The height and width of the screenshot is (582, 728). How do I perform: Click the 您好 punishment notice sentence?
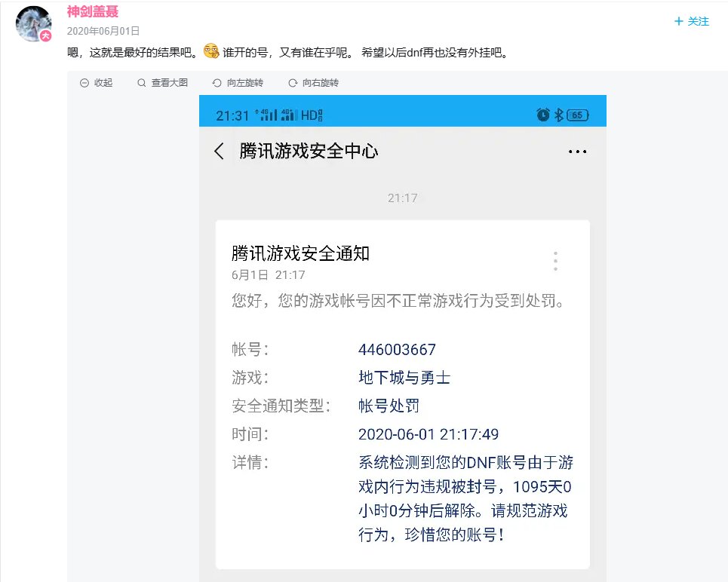pos(399,301)
